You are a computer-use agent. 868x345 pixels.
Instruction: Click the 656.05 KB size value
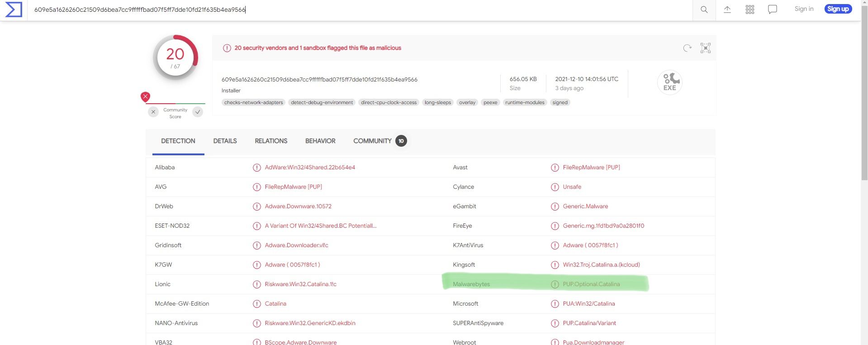pyautogui.click(x=523, y=79)
